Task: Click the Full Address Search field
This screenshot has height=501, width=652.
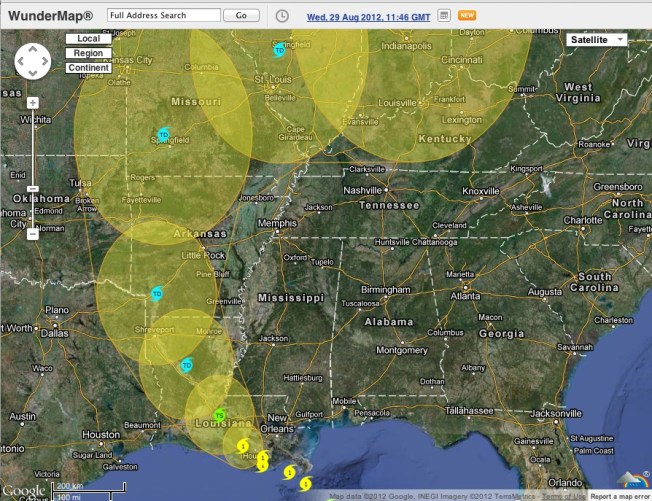Action: point(163,16)
